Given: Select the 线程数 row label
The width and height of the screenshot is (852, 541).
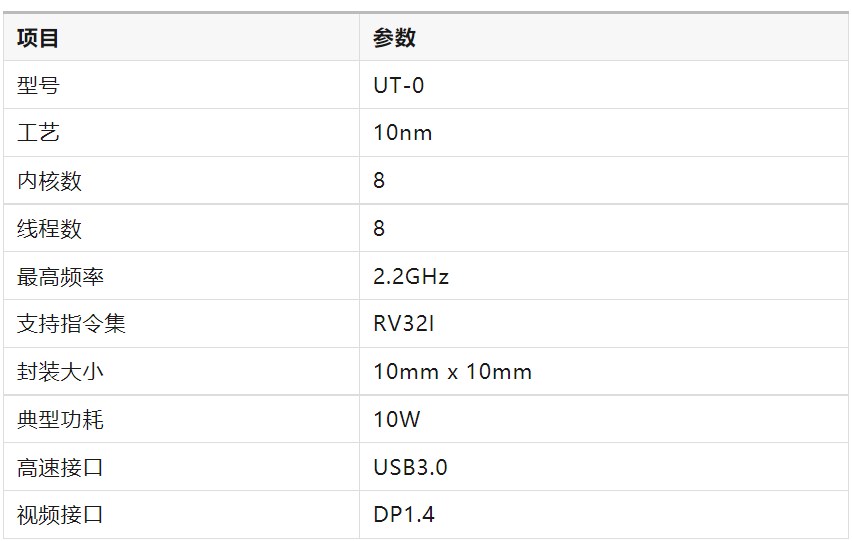Looking at the screenshot, I should [x=49, y=229].
